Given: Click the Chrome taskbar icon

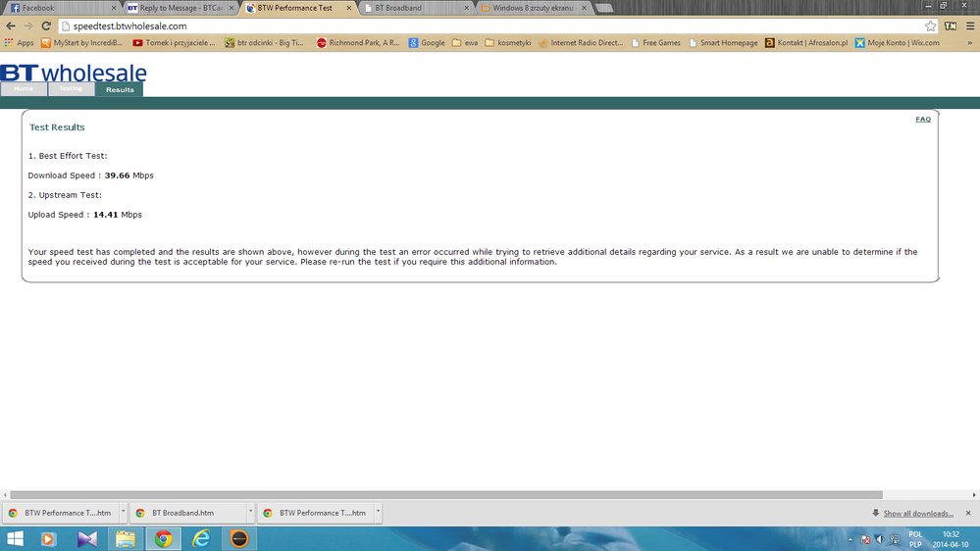Looking at the screenshot, I should (x=164, y=538).
